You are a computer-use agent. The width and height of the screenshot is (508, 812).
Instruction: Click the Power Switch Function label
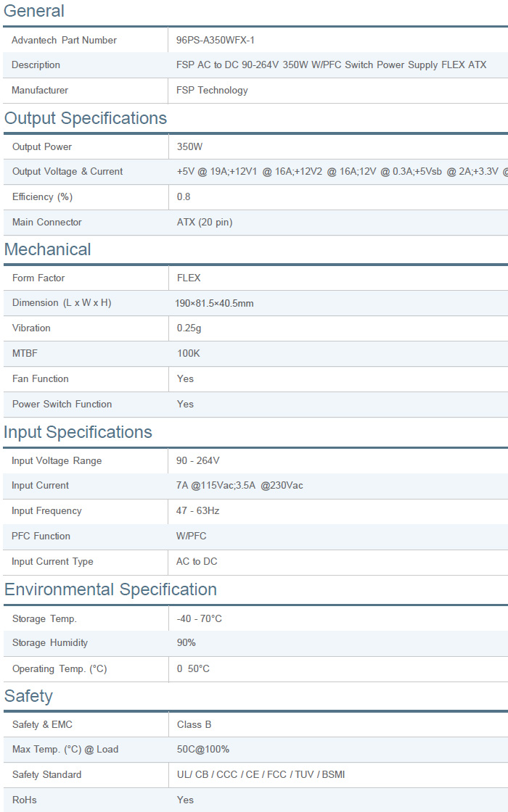(x=62, y=405)
